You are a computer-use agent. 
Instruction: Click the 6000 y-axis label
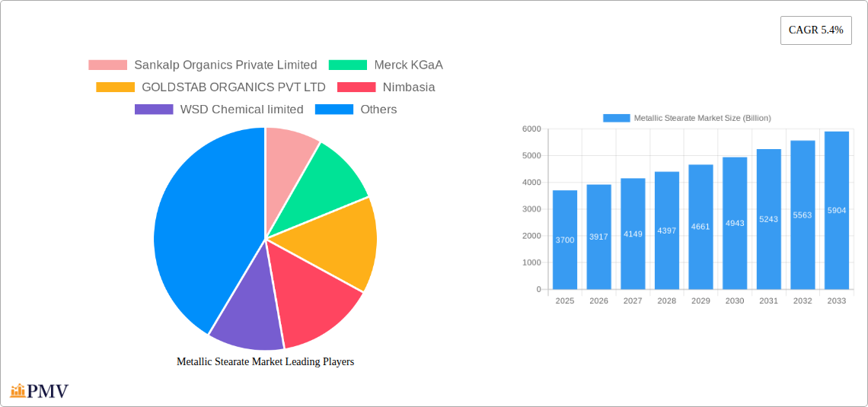point(531,129)
